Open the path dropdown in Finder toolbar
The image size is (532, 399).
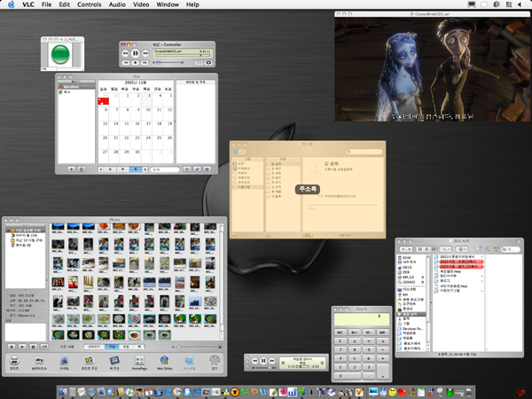tap(445, 249)
